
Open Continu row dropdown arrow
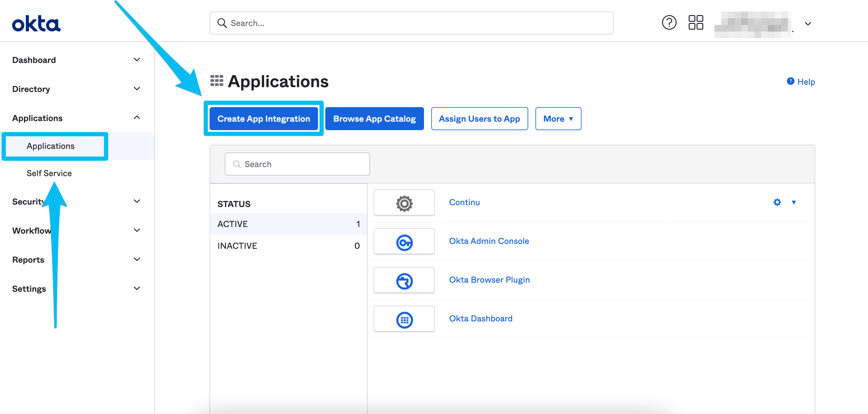click(x=793, y=202)
